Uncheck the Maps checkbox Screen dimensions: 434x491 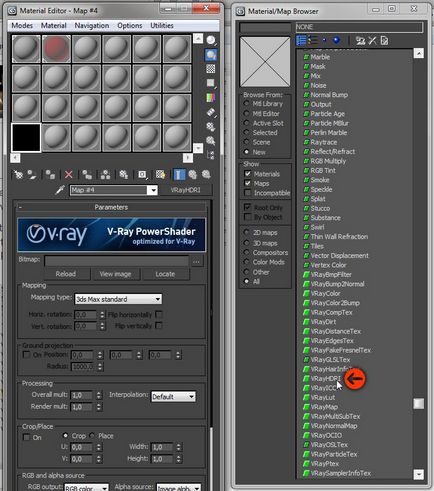tap(248, 183)
